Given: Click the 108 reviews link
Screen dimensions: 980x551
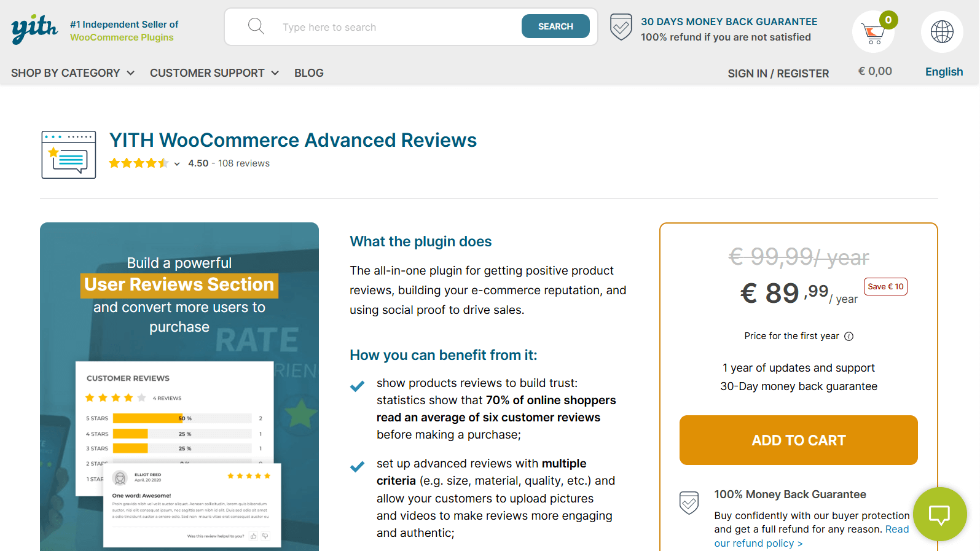Looking at the screenshot, I should 244,163.
